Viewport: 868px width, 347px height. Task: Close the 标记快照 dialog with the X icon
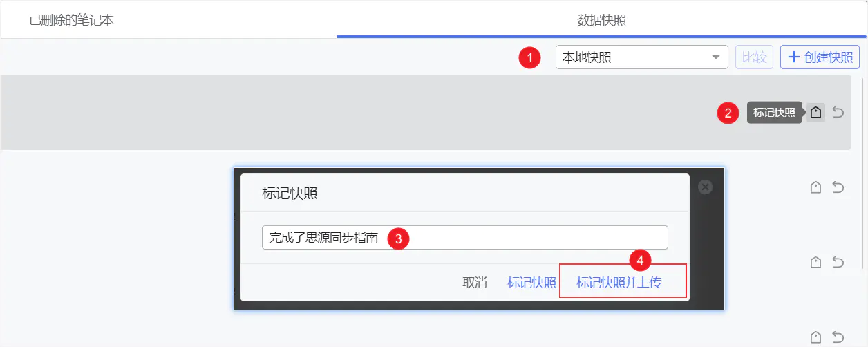(705, 187)
